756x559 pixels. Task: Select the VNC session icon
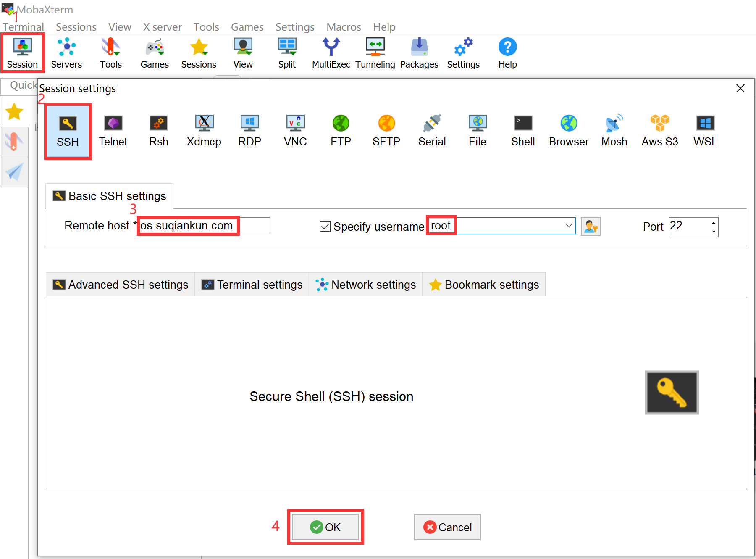pyautogui.click(x=295, y=131)
